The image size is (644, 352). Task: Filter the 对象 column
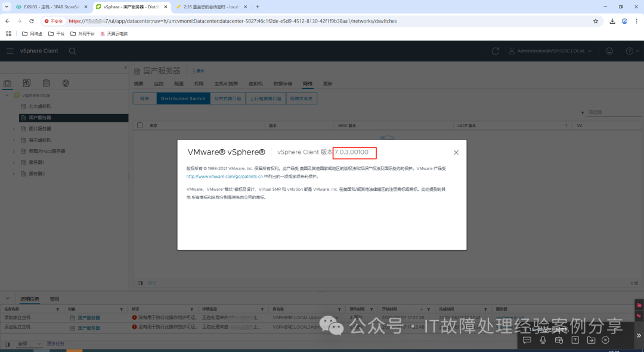pyautogui.click(x=121, y=309)
